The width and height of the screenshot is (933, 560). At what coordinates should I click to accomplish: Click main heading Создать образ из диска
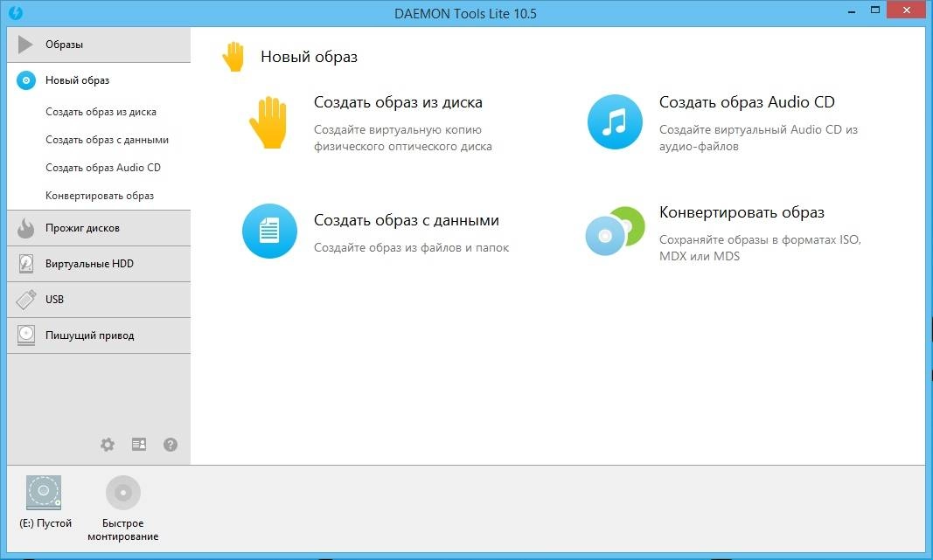[398, 102]
